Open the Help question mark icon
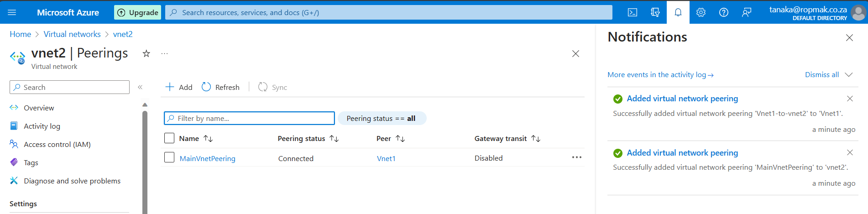Image resolution: width=868 pixels, height=214 pixels. (x=724, y=12)
